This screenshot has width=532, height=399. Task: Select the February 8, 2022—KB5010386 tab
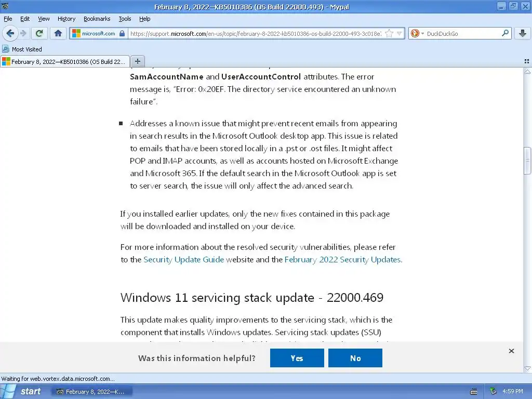pos(65,61)
